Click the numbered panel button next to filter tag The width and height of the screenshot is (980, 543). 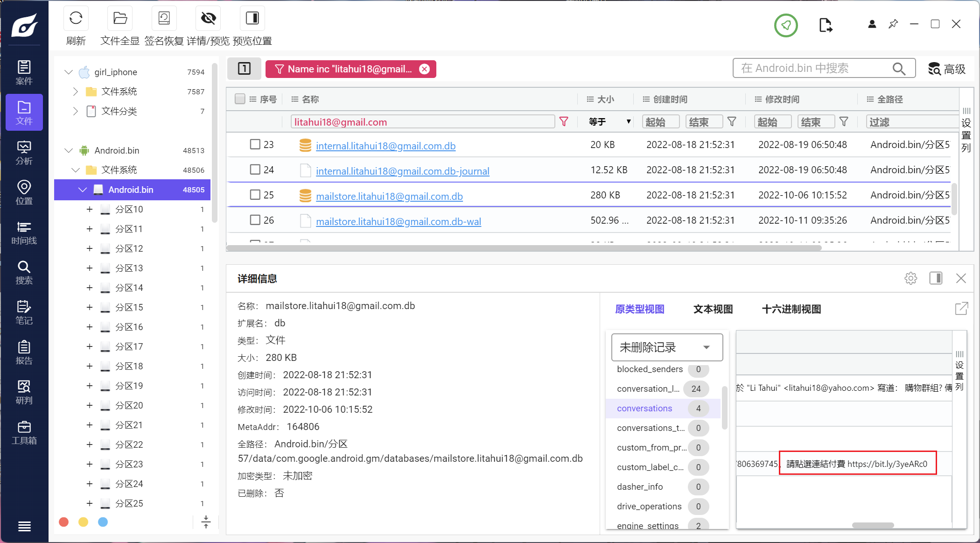244,69
